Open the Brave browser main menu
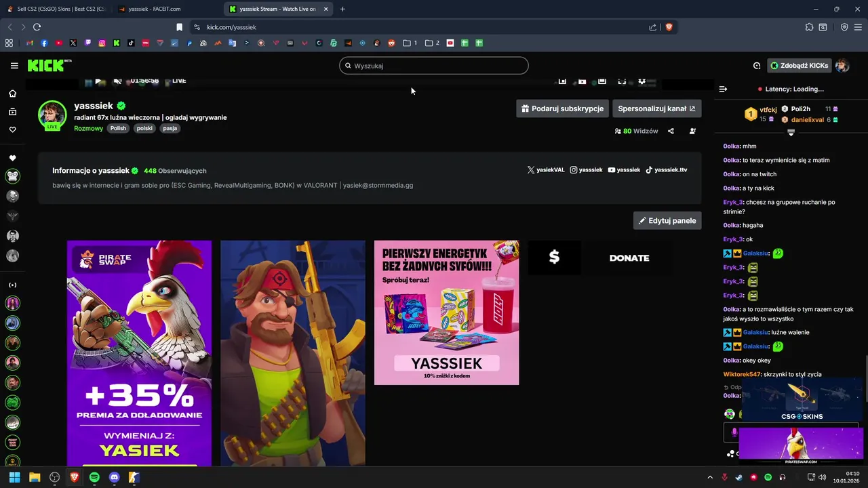This screenshot has width=868, height=488. point(858,27)
